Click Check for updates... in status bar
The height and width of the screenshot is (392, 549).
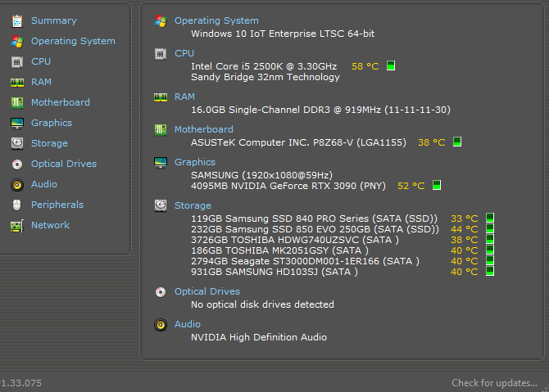tap(494, 383)
